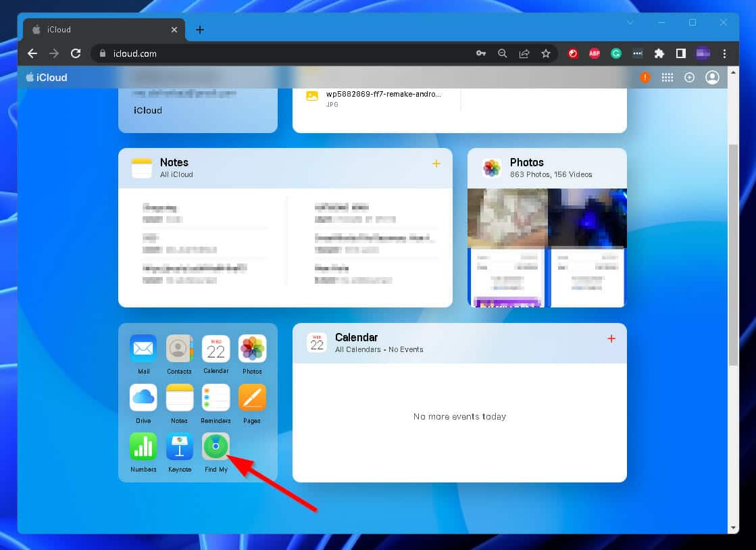Click the scrollbar up arrow
This screenshot has width=756, height=550.
pos(733,72)
